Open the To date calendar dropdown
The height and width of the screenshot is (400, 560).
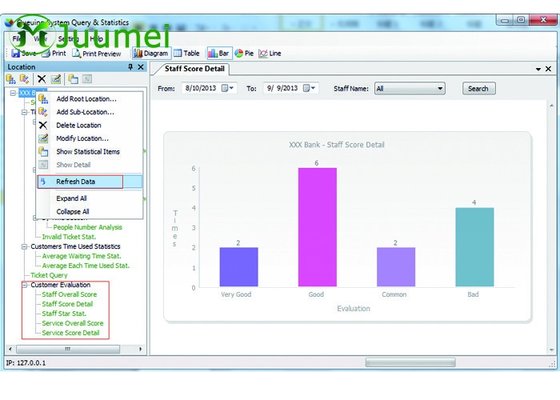309,88
